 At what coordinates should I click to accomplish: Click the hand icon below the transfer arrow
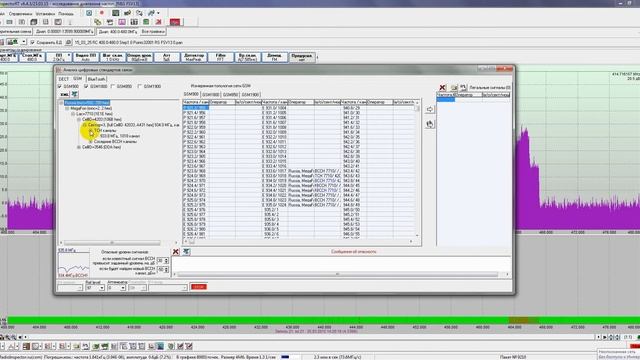(x=430, y=124)
